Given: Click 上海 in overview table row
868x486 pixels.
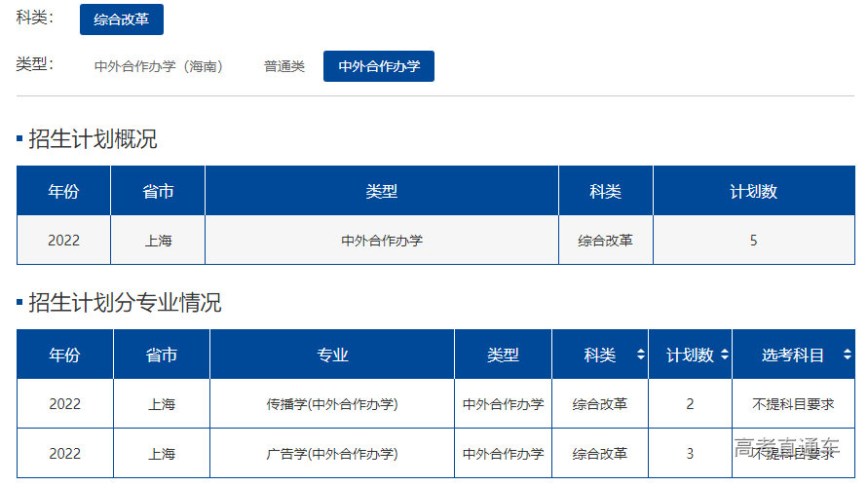Looking at the screenshot, I should click(x=159, y=241).
